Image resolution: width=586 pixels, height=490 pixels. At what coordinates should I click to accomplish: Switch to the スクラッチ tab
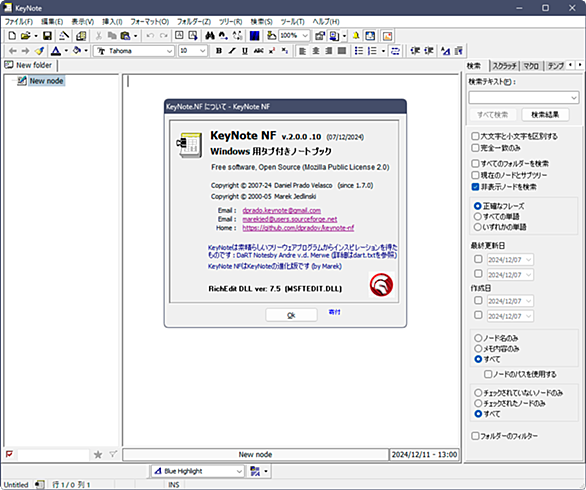point(504,66)
